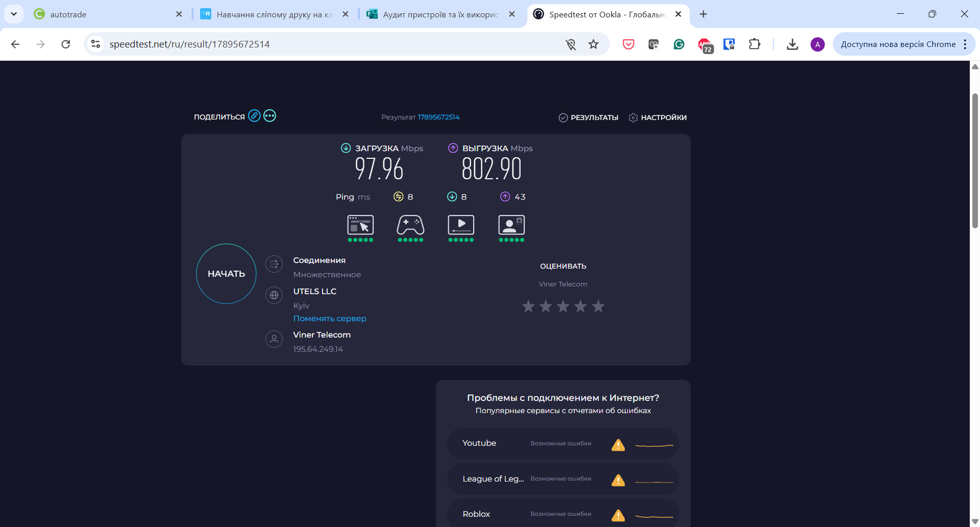Open the РЕЗУЛЬТАТЫ results page
Viewport: 980px width, 527px height.
pyautogui.click(x=589, y=117)
